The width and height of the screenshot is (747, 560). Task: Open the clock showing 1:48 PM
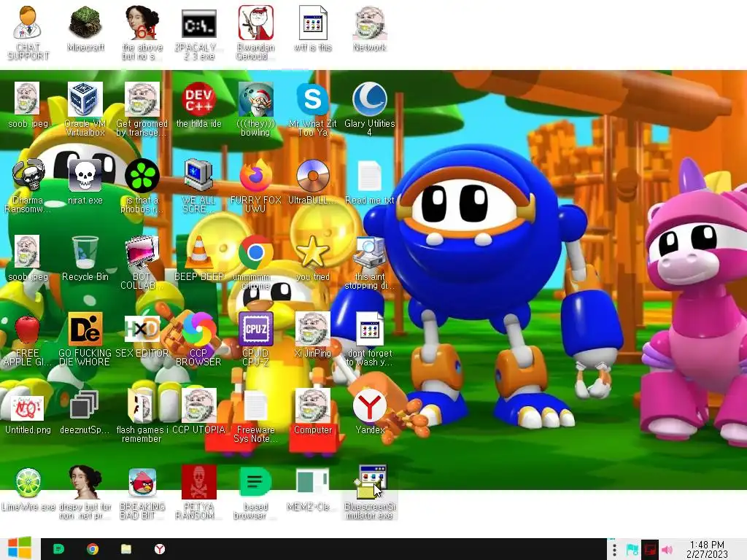click(707, 549)
